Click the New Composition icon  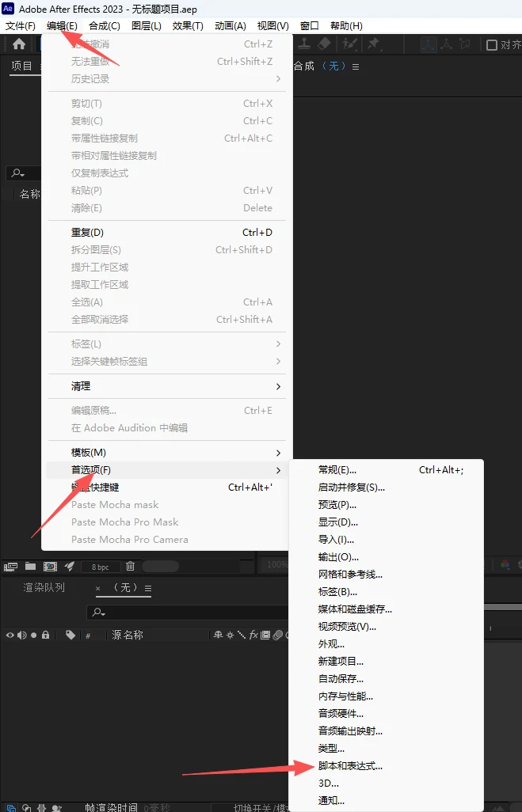[50, 567]
